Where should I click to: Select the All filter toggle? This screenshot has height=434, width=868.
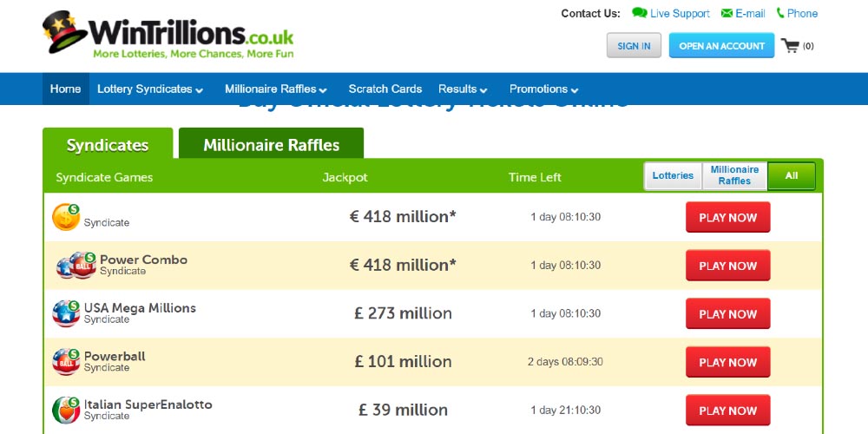(x=792, y=176)
